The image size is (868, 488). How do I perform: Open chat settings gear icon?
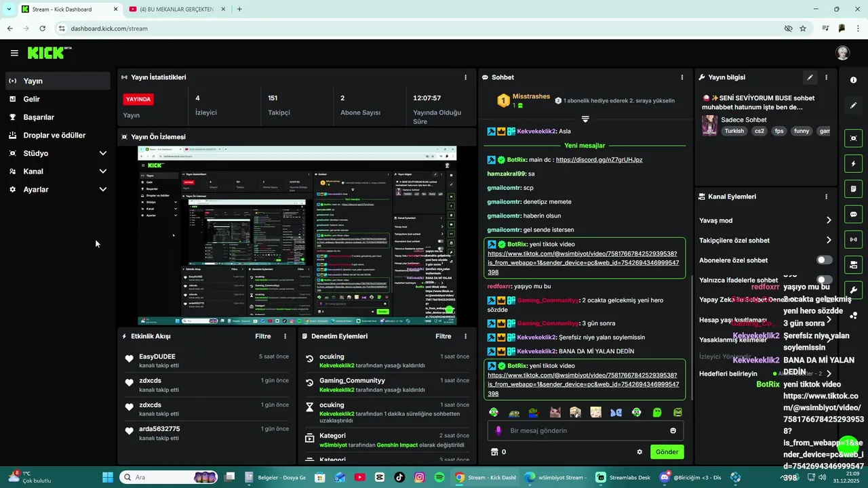click(639, 452)
